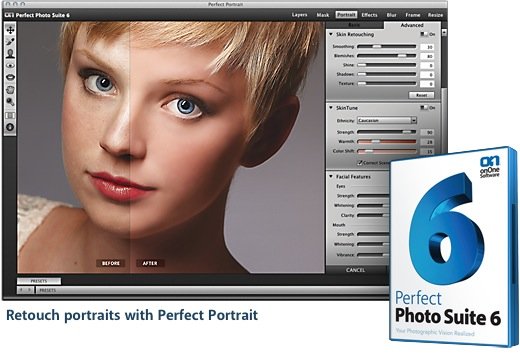Click the Mouth Vibrance slider
The image size is (520, 360).
tap(373, 255)
